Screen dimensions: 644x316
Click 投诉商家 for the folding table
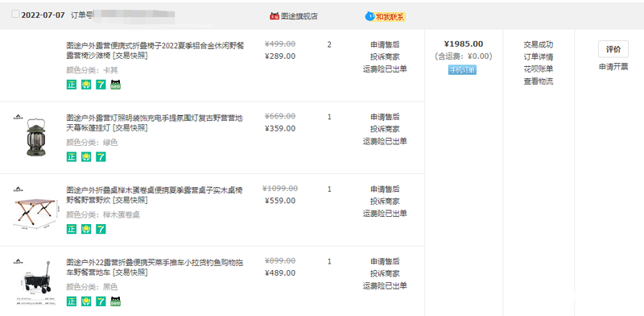coord(385,202)
